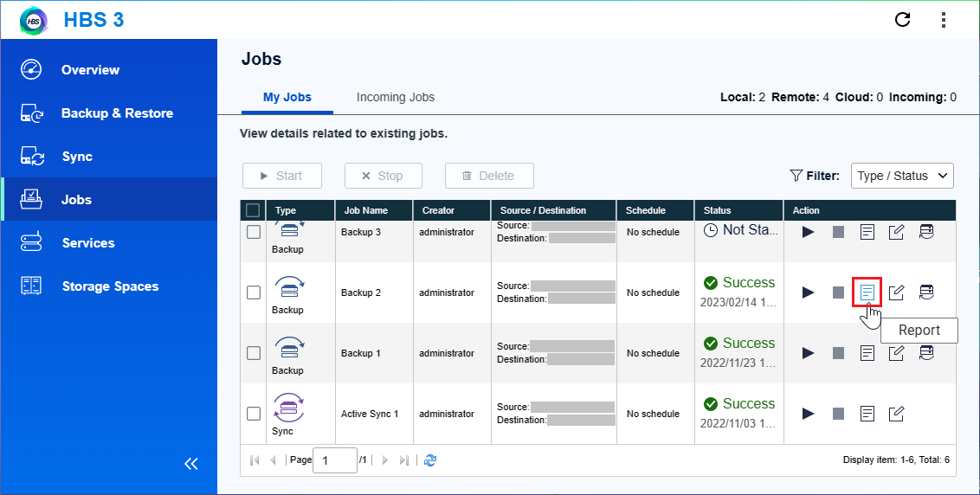Refresh the job list from the pager
Screen dimensions: 980x495
[430, 460]
